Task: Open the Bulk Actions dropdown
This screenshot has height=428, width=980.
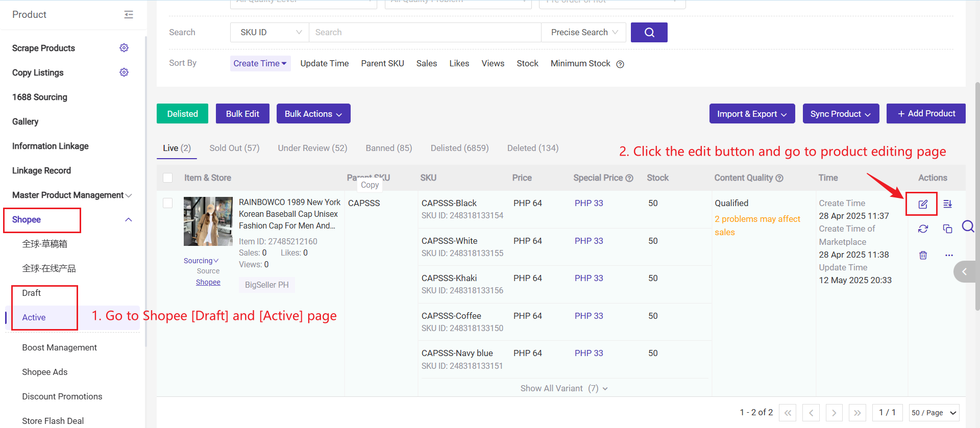Action: click(313, 114)
